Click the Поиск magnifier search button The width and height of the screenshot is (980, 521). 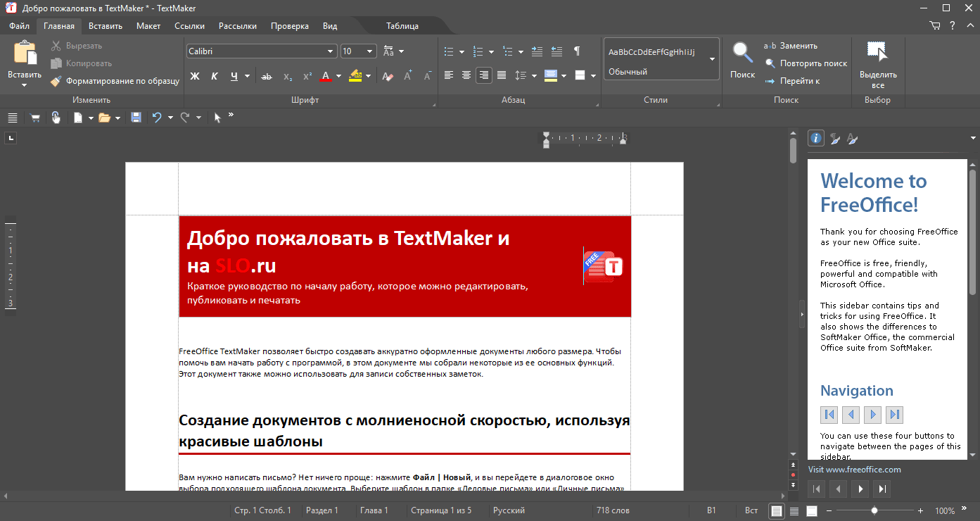pyautogui.click(x=742, y=60)
